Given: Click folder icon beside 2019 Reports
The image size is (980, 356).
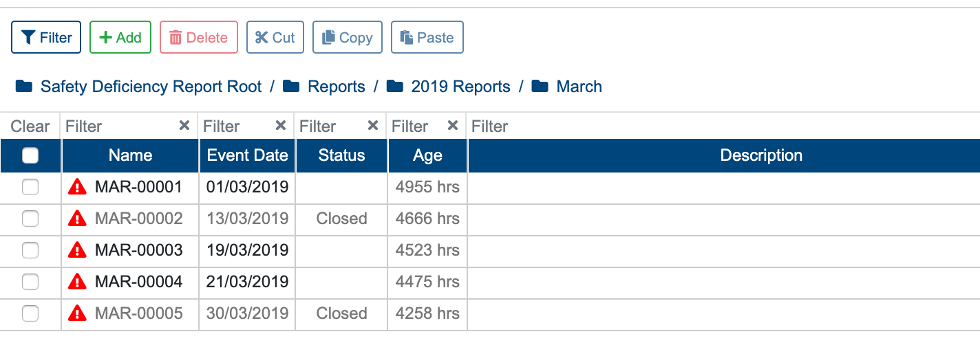Looking at the screenshot, I should (x=395, y=87).
